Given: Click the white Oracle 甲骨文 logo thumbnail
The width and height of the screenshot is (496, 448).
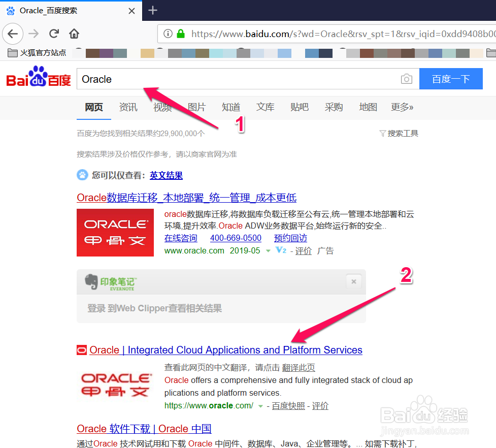Looking at the screenshot, I should pos(115,385).
